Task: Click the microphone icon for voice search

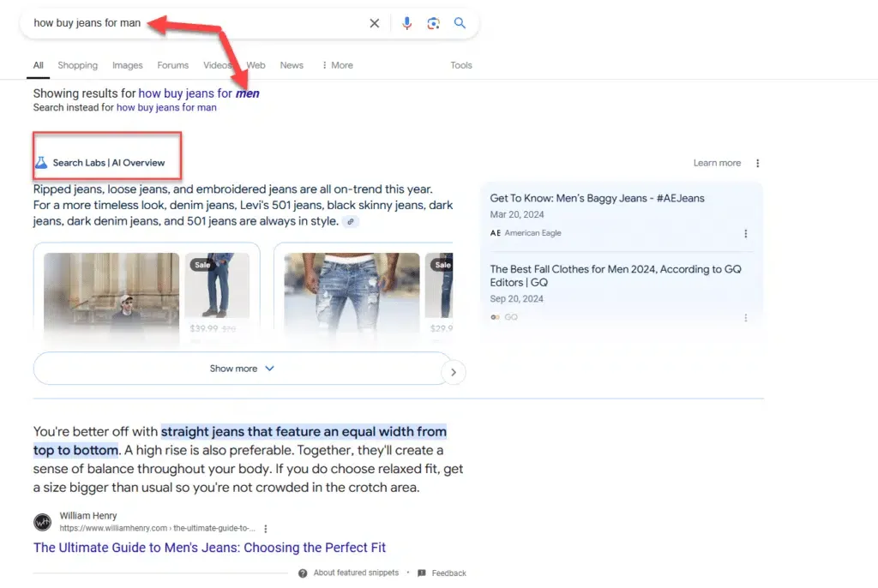Action: tap(406, 23)
